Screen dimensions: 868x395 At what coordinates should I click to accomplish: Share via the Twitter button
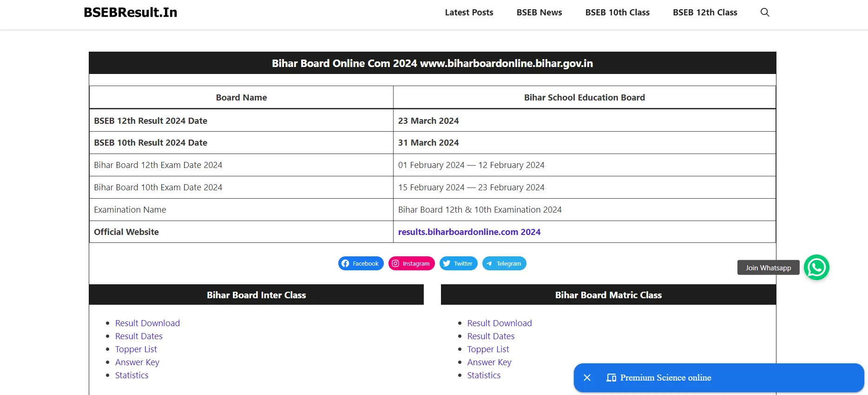tap(459, 263)
